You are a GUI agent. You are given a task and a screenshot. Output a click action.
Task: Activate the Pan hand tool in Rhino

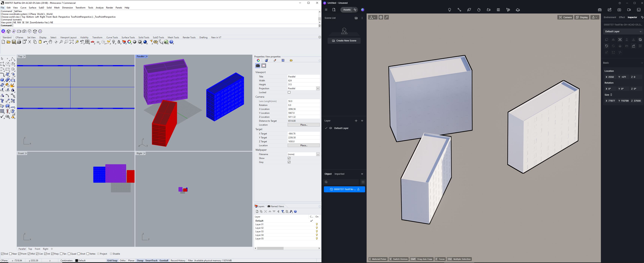coord(50,42)
